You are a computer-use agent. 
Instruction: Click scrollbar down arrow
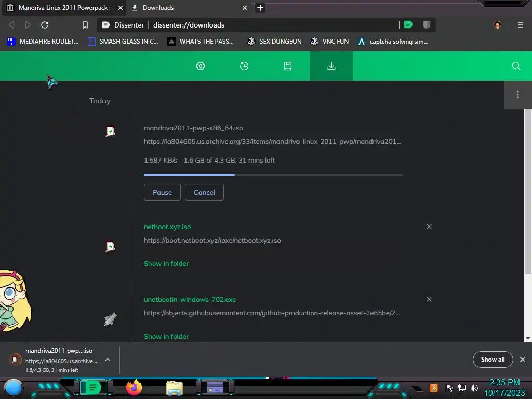coord(528,338)
